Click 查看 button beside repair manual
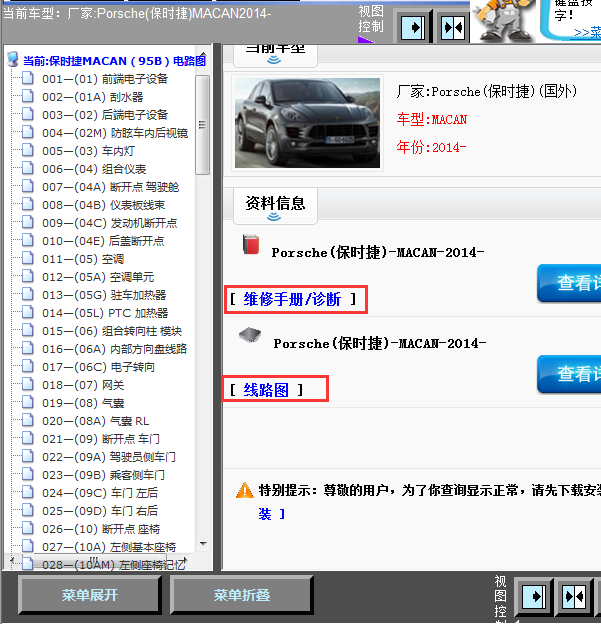Viewport: 601px width, 624px height. pyautogui.click(x=569, y=283)
